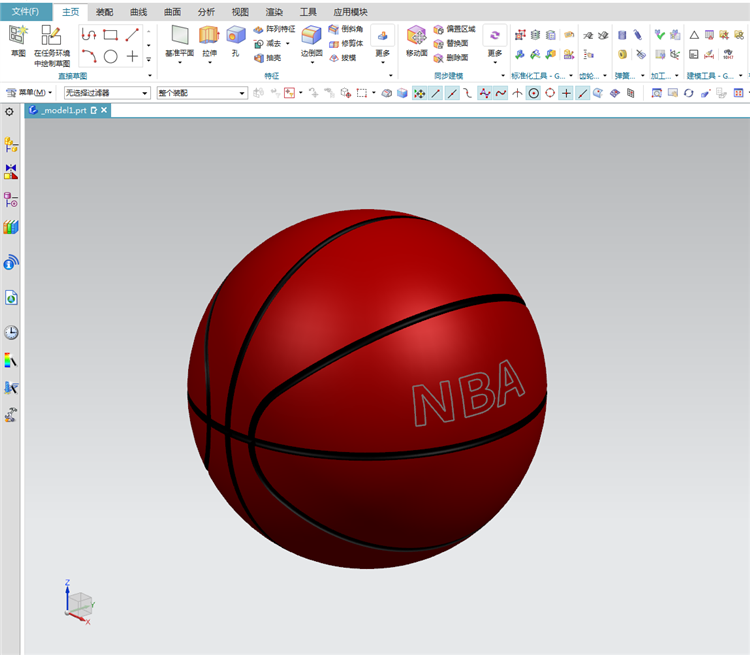Toggle Point on Curve snap option
This screenshot has width=750, height=655.
tap(582, 93)
